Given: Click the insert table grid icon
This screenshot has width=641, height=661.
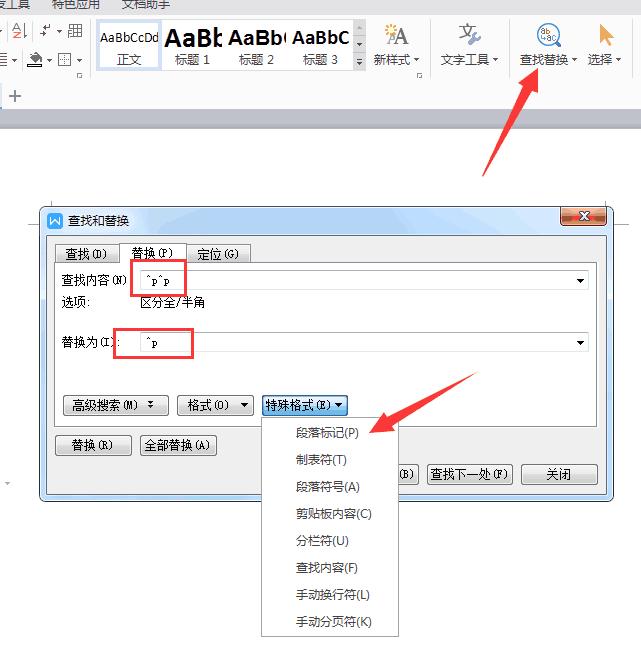Looking at the screenshot, I should 75,30.
